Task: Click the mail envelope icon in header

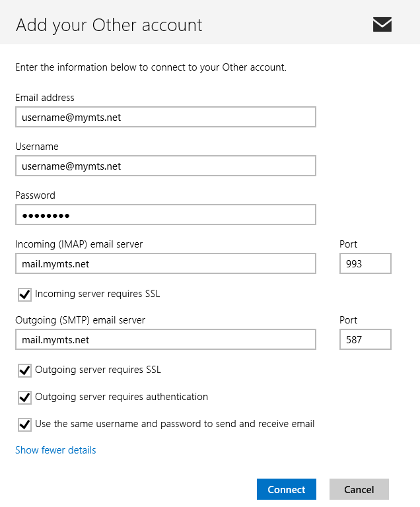Action: tap(382, 24)
